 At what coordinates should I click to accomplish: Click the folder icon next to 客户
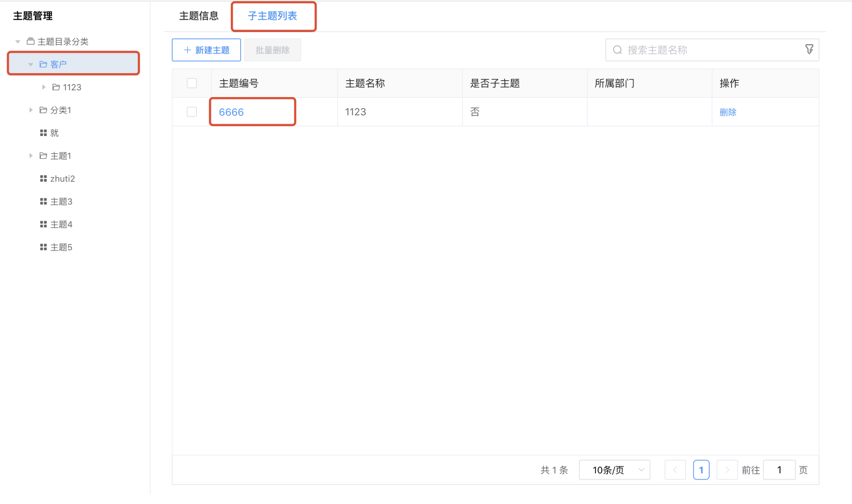43,64
